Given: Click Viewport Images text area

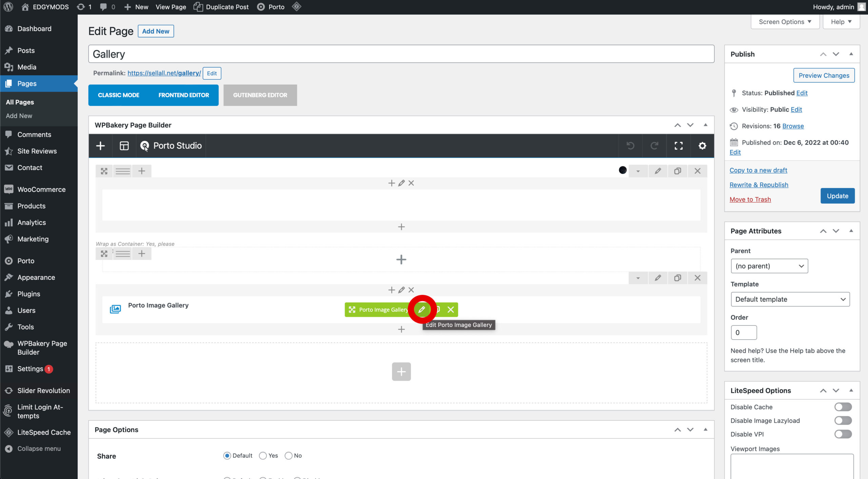Looking at the screenshot, I should [x=792, y=466].
